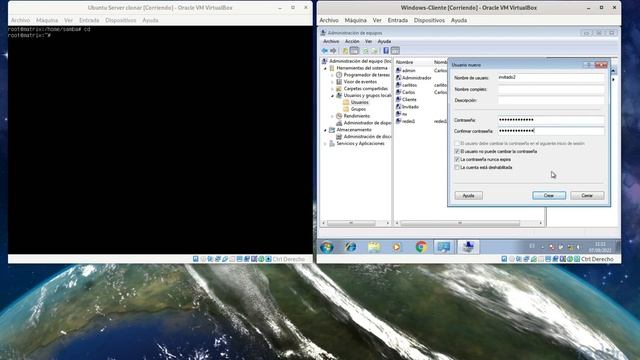The height and width of the screenshot is (360, 640).
Task: Open Internet Explorer from the Windows taskbar
Action: 351,247
